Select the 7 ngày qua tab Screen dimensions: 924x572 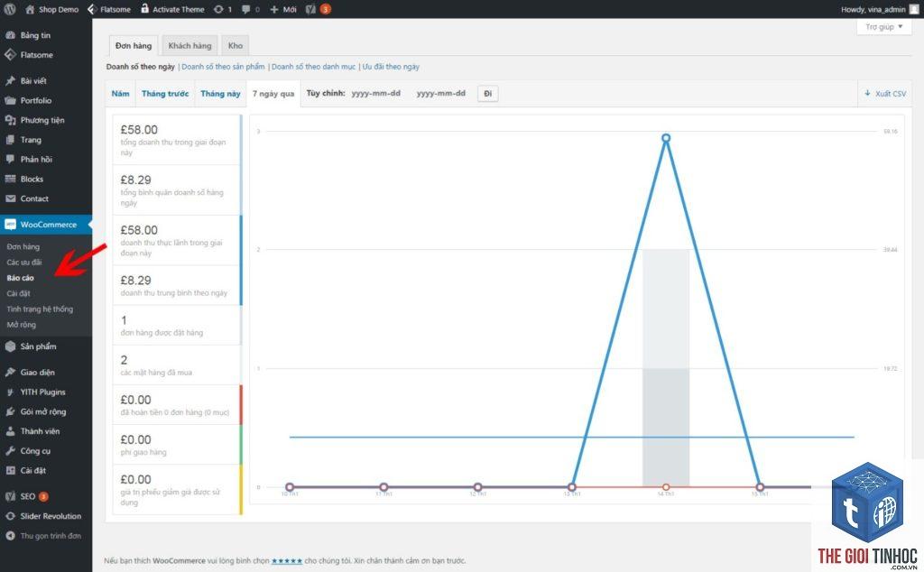[273, 94]
